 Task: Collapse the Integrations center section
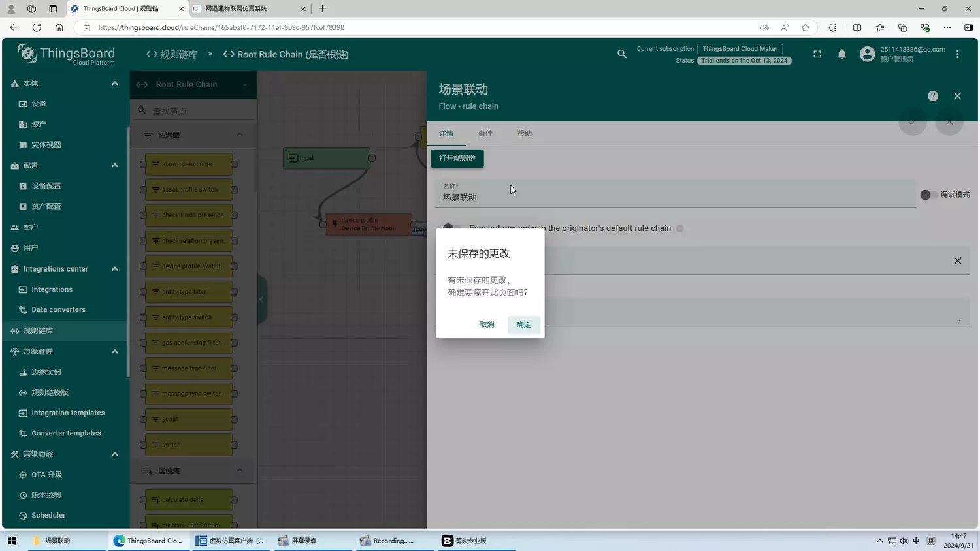click(x=114, y=269)
